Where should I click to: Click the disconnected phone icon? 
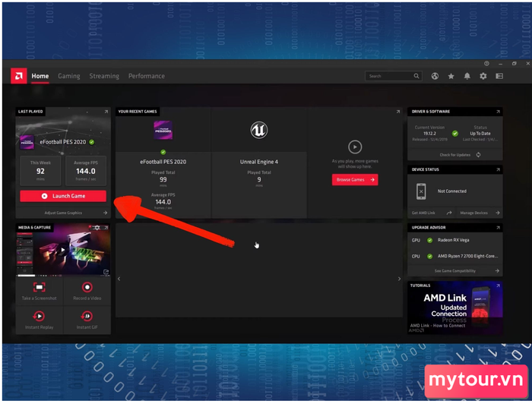421,191
